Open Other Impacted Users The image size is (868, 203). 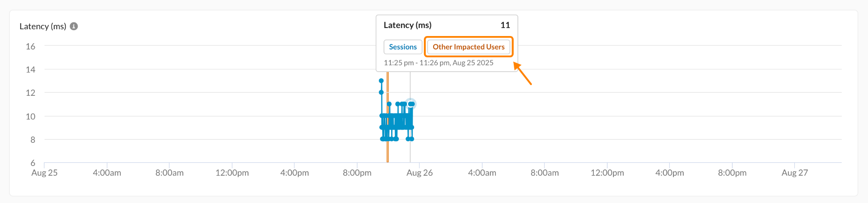468,47
